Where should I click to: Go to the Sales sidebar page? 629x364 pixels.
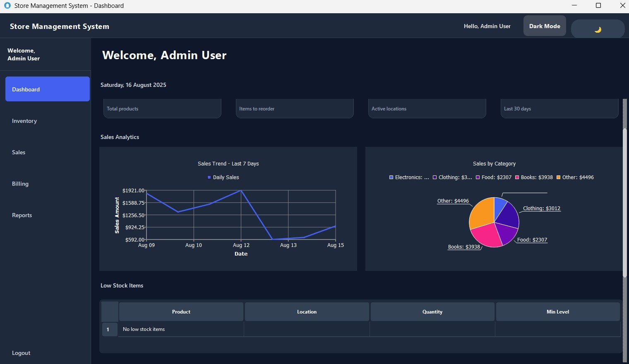19,153
